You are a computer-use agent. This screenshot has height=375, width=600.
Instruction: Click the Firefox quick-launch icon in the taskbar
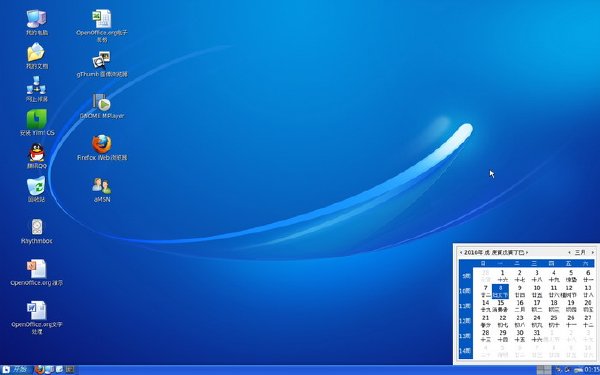pyautogui.click(x=39, y=370)
